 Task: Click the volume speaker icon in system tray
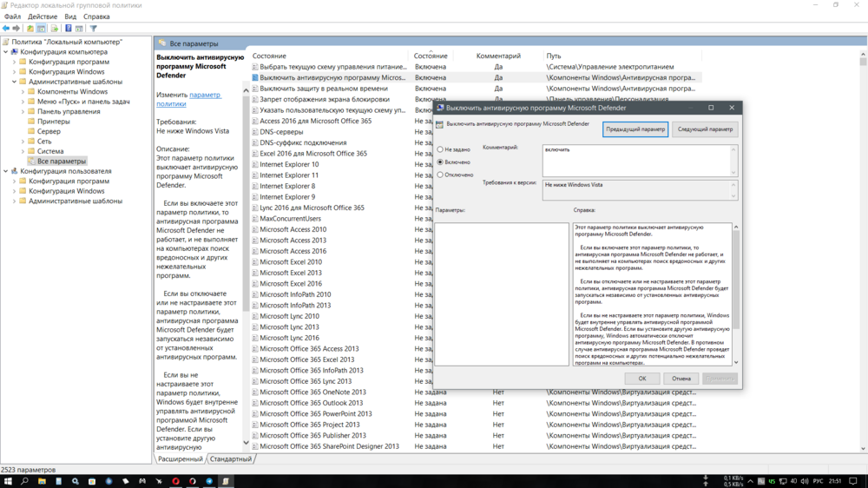pyautogui.click(x=805, y=481)
